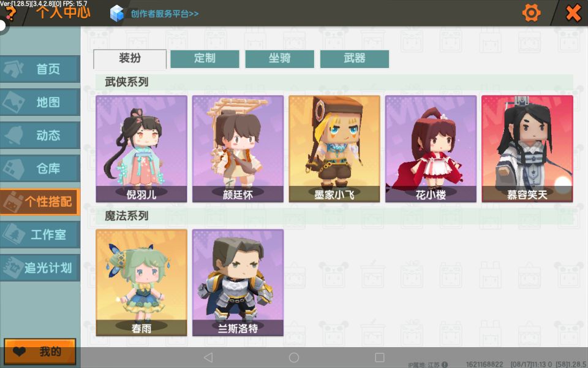Open 地图 map section in sidebar
The width and height of the screenshot is (588, 368).
click(x=40, y=102)
